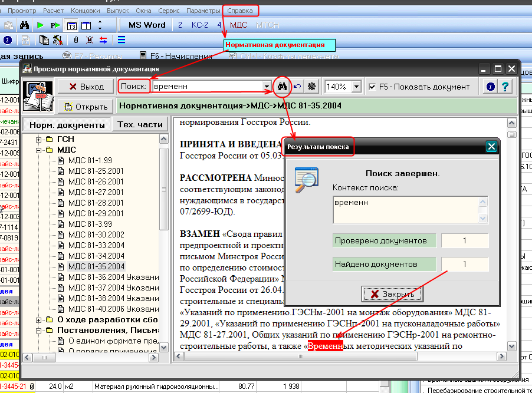Open the Справка menu
Viewport: 532px width, 393px height.
coord(240,11)
